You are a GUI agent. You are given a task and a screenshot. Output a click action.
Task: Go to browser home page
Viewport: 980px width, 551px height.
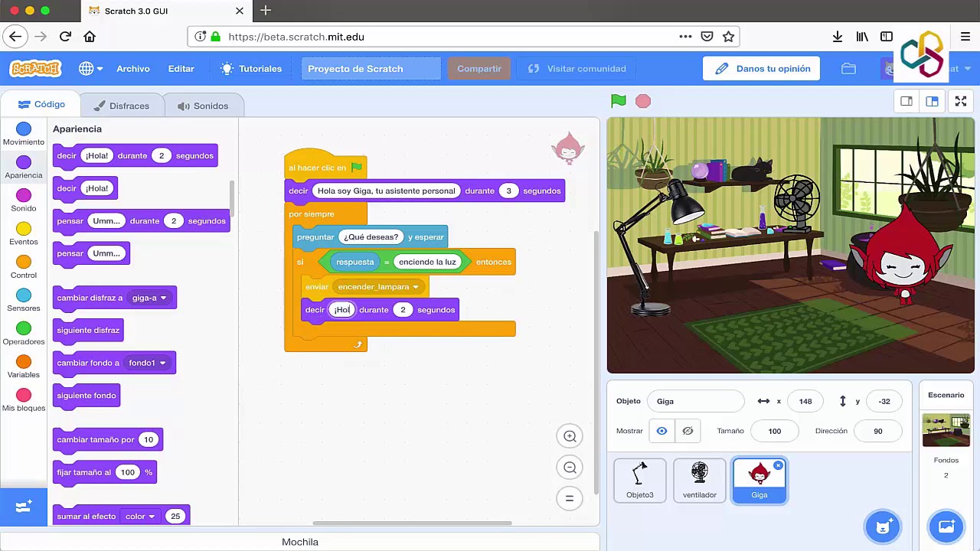coord(90,37)
